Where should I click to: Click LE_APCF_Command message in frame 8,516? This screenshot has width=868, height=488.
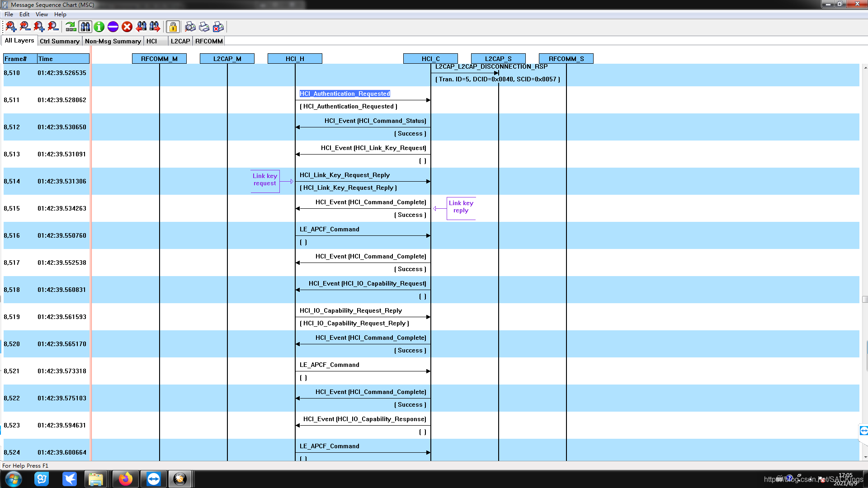pyautogui.click(x=330, y=229)
